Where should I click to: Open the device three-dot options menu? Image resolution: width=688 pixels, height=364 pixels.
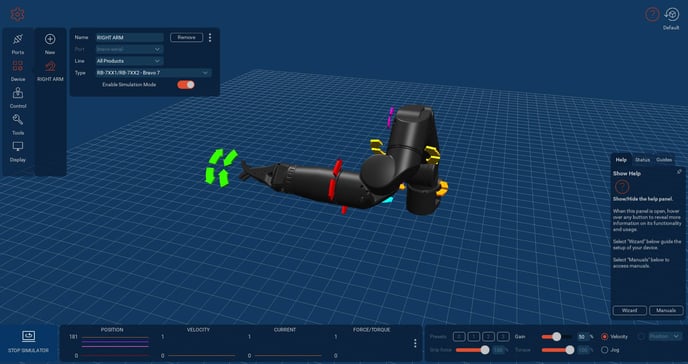click(210, 38)
